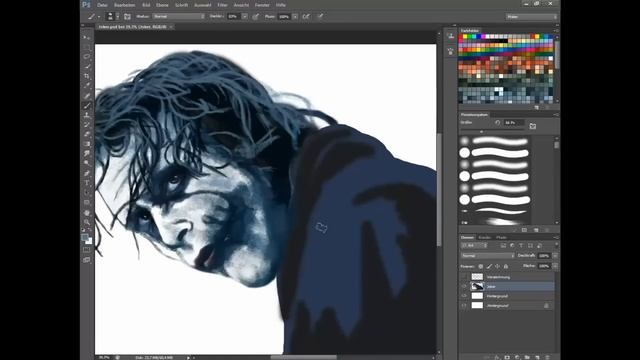Open the Modus blend mode dropdown
The height and width of the screenshot is (360, 640).
(x=179, y=16)
